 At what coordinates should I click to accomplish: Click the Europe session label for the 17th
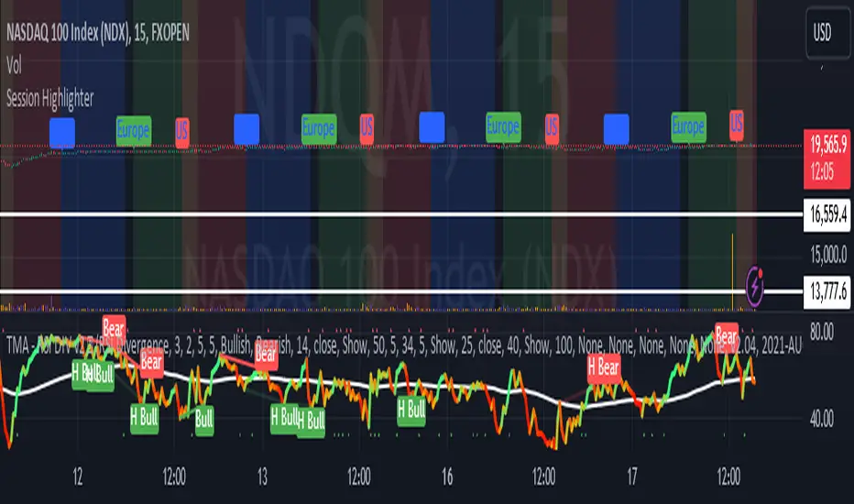click(688, 127)
